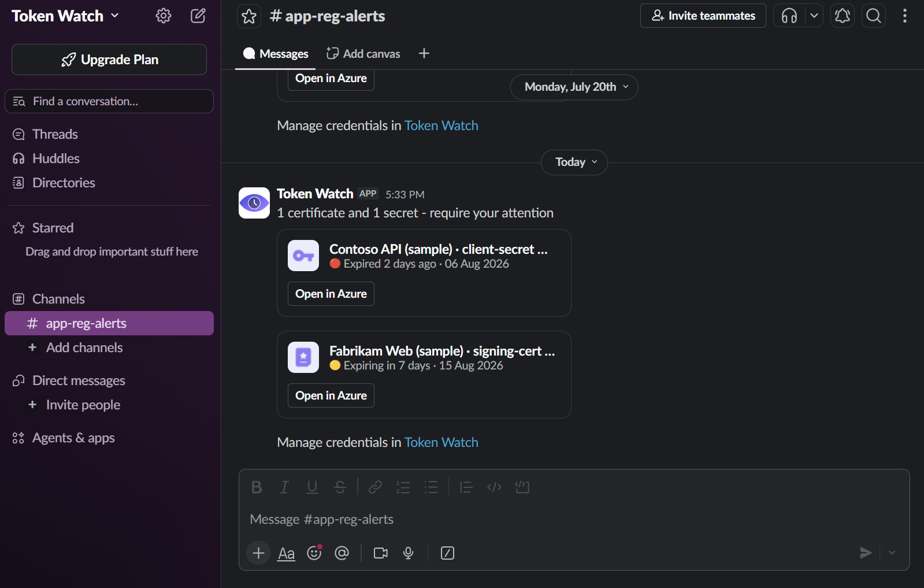
Task: Add a new tab with plus icon
Action: (x=424, y=54)
